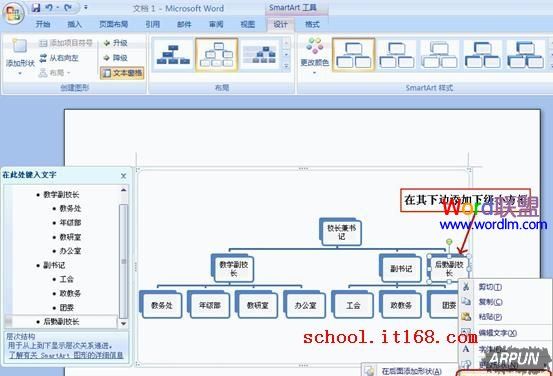Open the 页面布局 ribbon tab
553x376 pixels.
coord(113,24)
